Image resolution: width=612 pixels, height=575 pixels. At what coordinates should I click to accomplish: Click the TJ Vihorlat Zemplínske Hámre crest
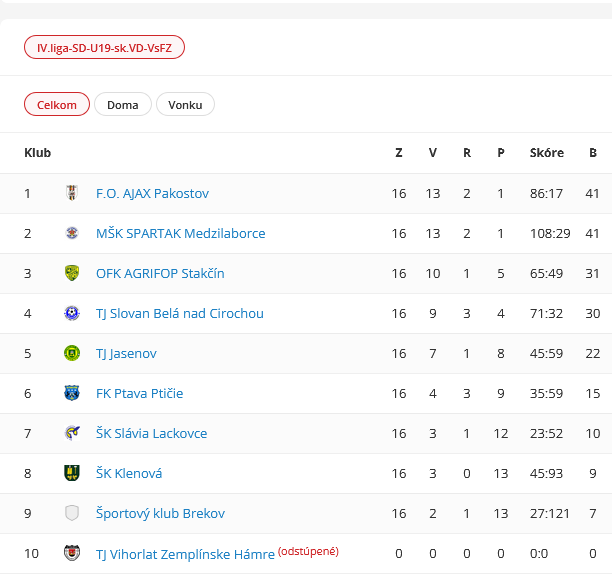71,553
